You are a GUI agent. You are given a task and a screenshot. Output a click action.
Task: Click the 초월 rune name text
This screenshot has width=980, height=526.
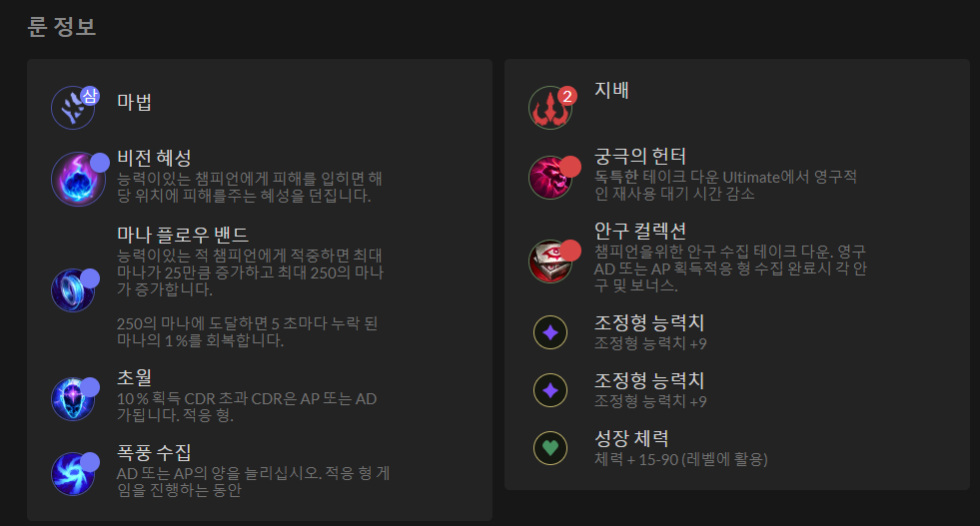(135, 376)
